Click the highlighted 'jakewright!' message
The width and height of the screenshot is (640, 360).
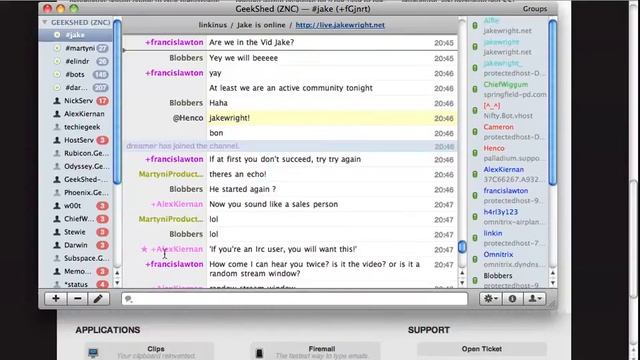[229, 118]
